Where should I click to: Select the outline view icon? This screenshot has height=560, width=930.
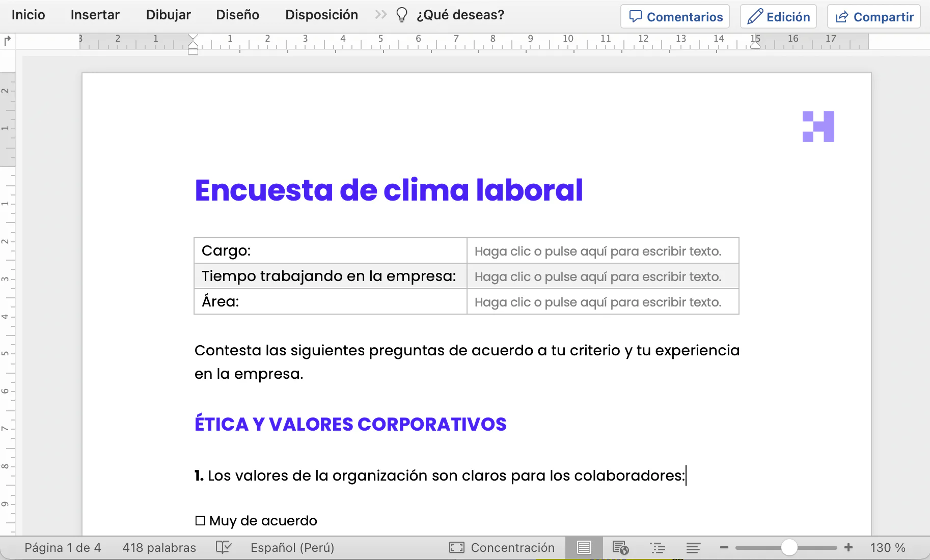tap(658, 547)
